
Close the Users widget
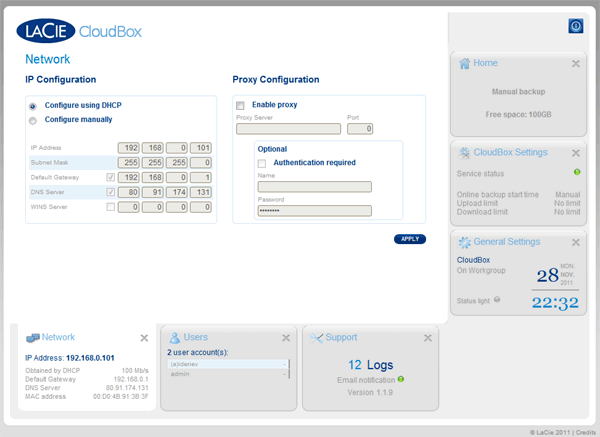pos(286,338)
